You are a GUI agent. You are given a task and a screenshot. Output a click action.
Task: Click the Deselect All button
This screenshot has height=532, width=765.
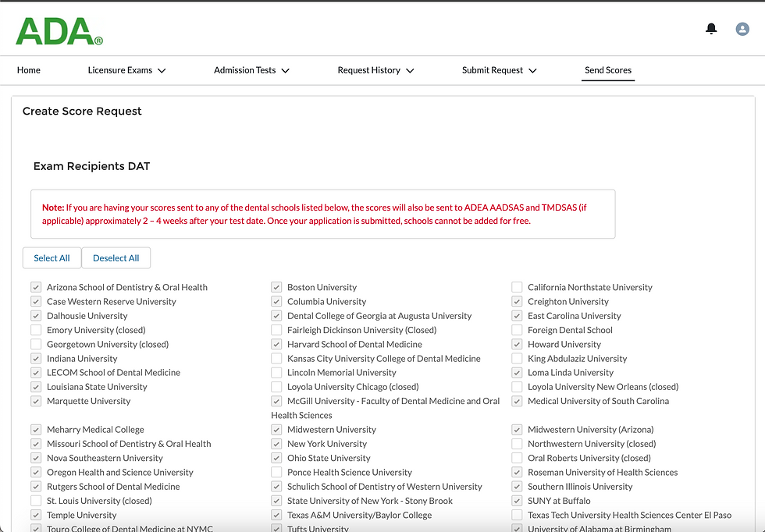(116, 257)
